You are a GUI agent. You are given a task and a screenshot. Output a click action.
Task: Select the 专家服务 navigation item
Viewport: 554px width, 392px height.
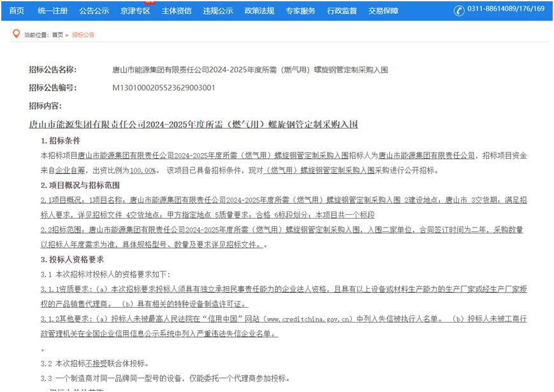point(301,11)
